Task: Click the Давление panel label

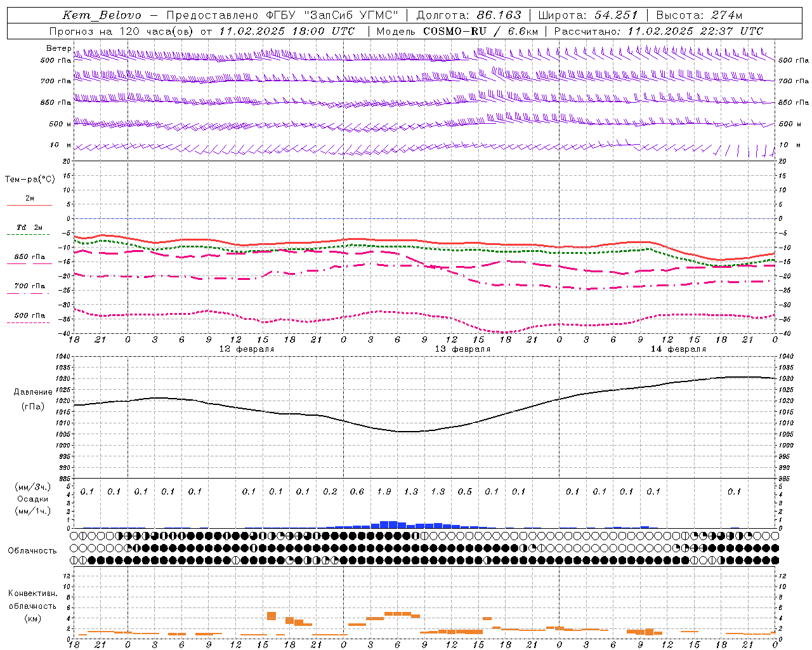Action: pyautogui.click(x=33, y=392)
